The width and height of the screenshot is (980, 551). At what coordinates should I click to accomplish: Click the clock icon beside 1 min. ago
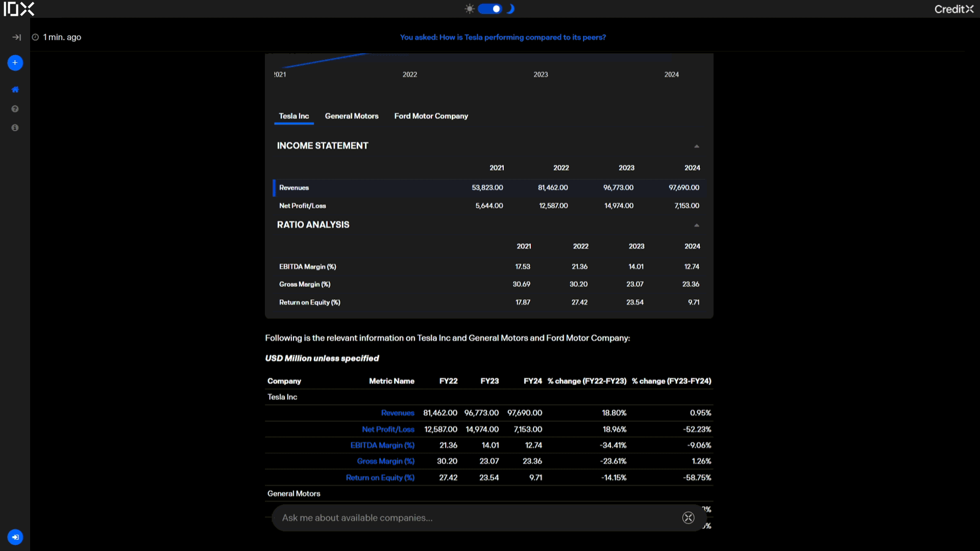click(x=35, y=37)
